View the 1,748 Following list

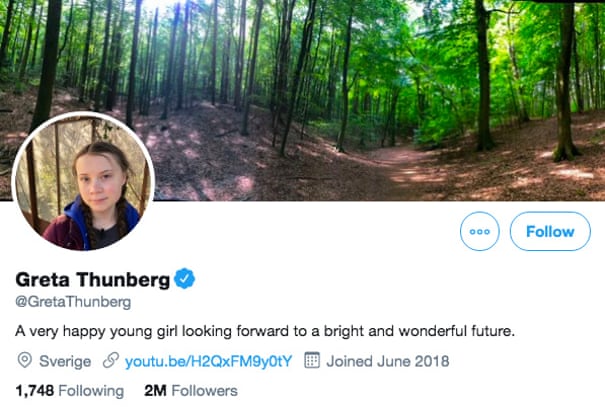[x=69, y=390]
